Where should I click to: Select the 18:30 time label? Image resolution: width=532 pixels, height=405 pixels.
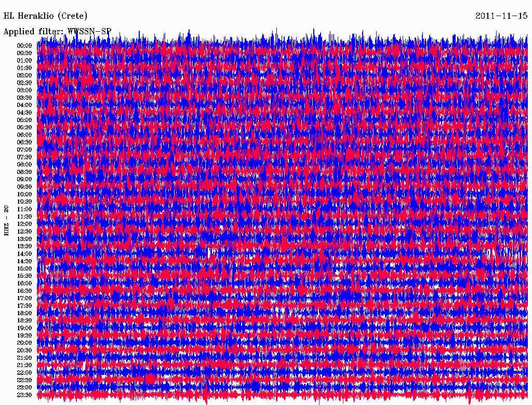click(24, 320)
